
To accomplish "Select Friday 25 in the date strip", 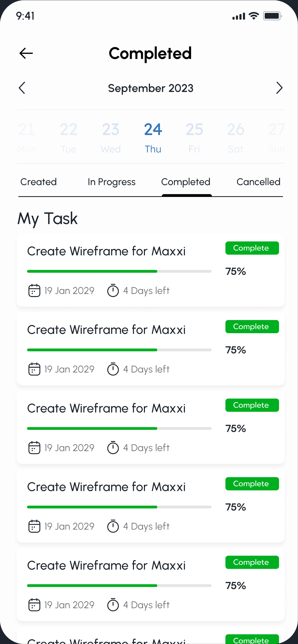I will pos(194,137).
